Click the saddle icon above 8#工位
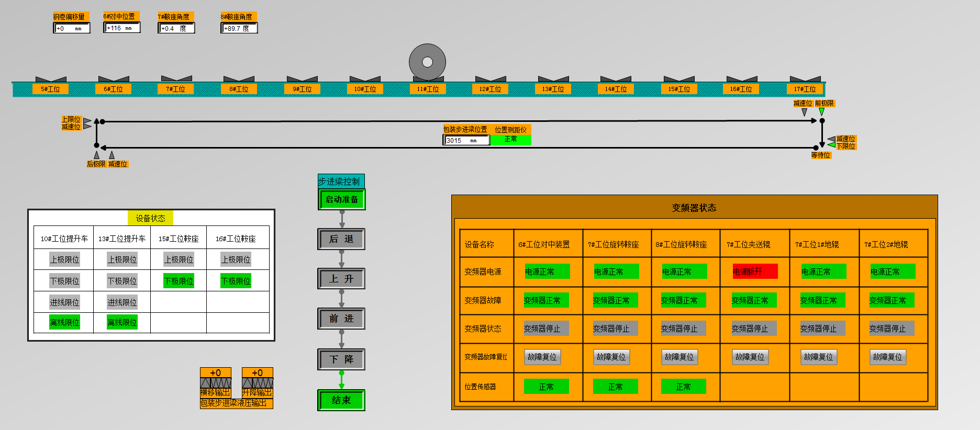Image resolution: width=980 pixels, height=430 pixels. [239, 79]
